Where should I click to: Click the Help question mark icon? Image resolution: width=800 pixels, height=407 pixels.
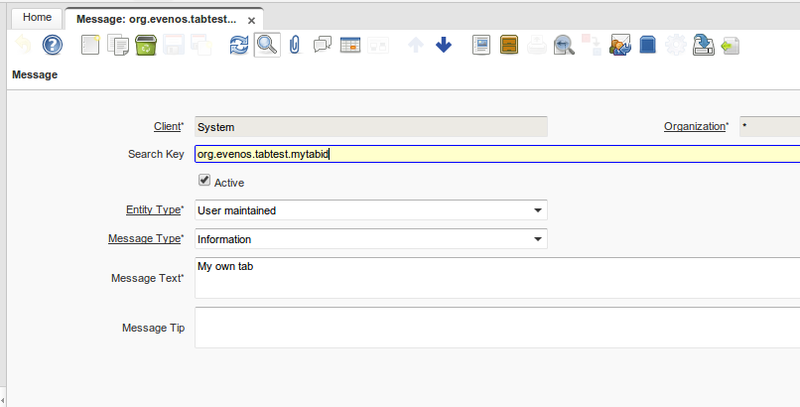52,45
